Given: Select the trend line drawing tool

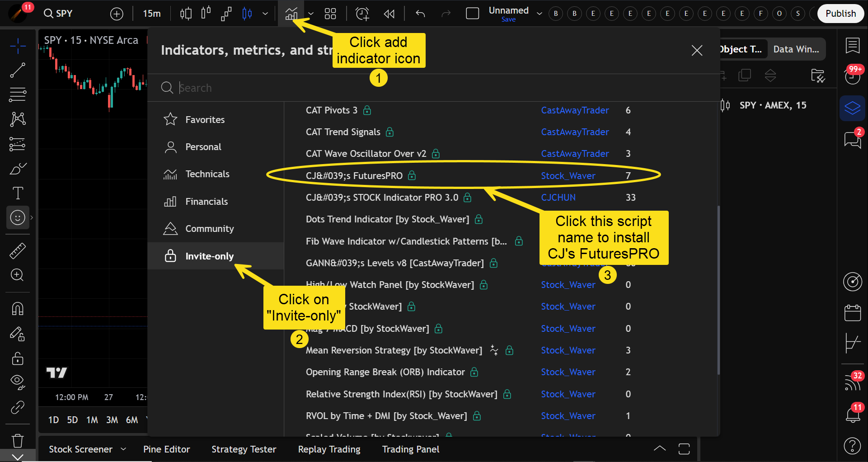Looking at the screenshot, I should pos(18,70).
